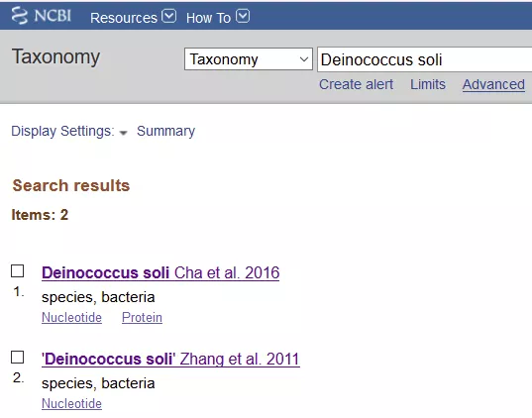Select the How To menu label
532x418 pixels.
tap(208, 18)
